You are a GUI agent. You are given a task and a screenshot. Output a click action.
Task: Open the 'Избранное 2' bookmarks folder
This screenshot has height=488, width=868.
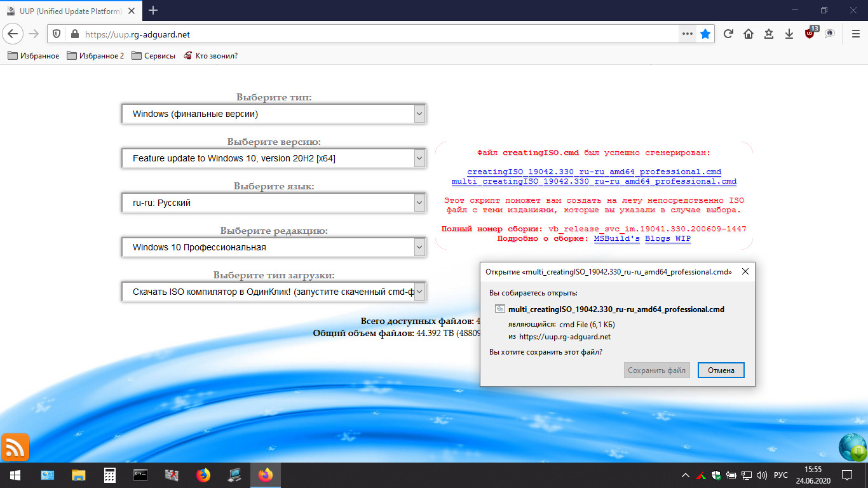95,56
